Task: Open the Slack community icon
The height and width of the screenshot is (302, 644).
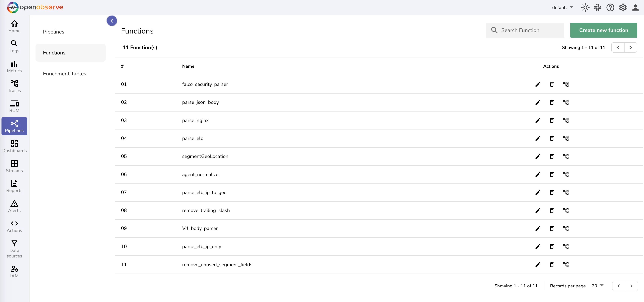Action: tap(597, 7)
